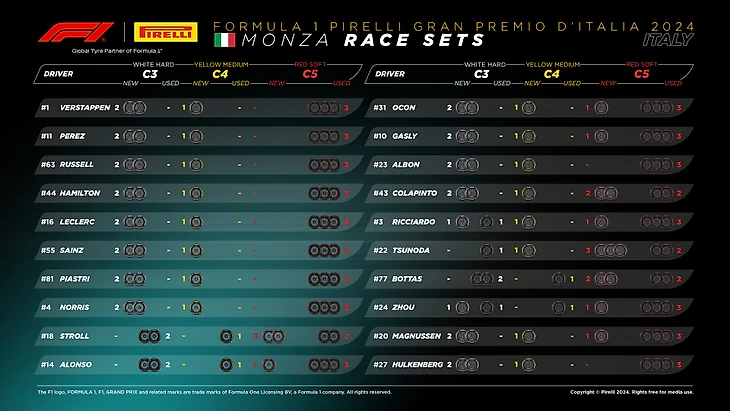Click Bottas's used medium tyre icon
Viewport: 730px width, 411px height.
point(558,279)
